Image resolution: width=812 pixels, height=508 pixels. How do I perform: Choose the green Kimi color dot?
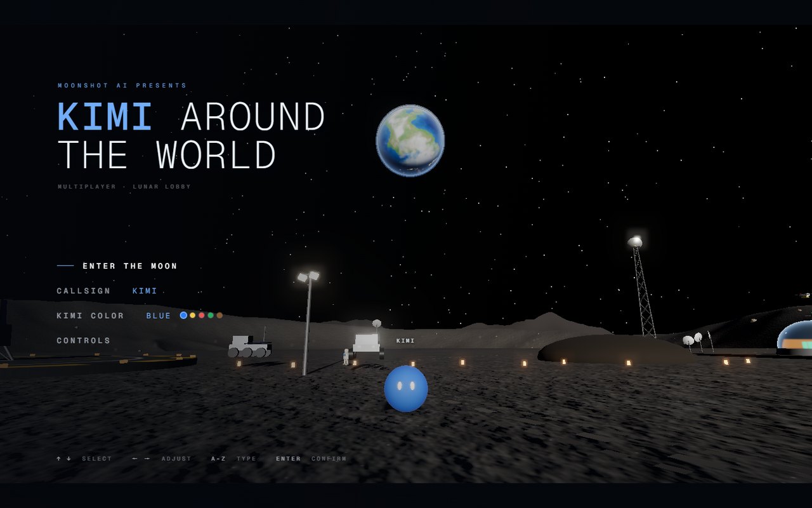point(211,315)
